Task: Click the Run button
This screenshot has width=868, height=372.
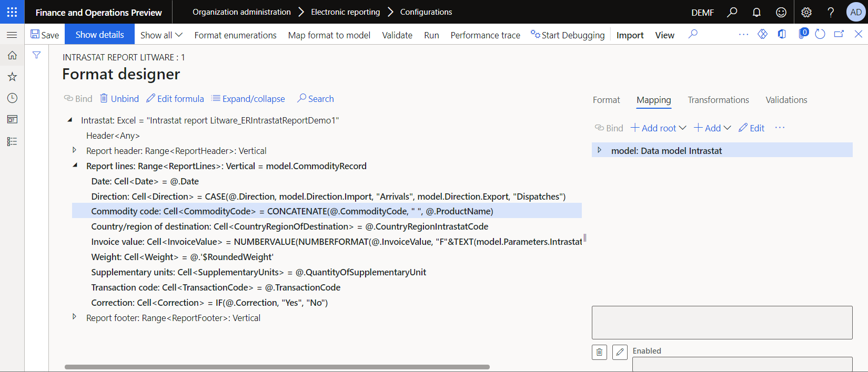Action: (431, 35)
